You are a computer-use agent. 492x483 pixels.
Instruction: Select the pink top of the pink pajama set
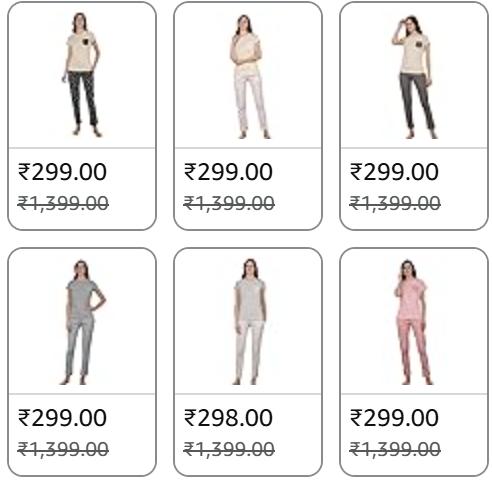coord(411,300)
